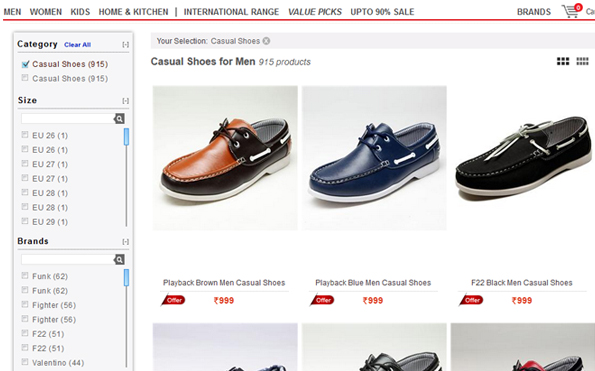Open the F22 Black Men Casual Shoes link
The width and height of the screenshot is (595, 371).
(x=522, y=283)
